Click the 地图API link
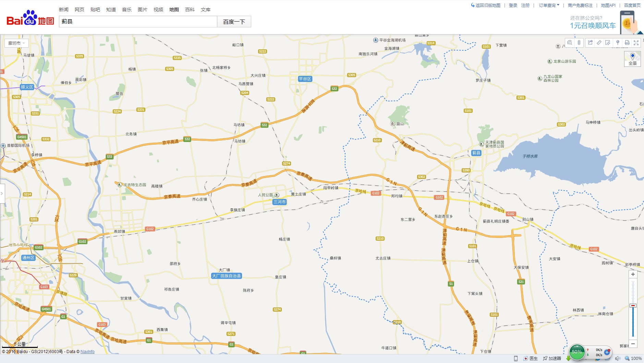Screen dimensions: 644x363 [x=608, y=5]
